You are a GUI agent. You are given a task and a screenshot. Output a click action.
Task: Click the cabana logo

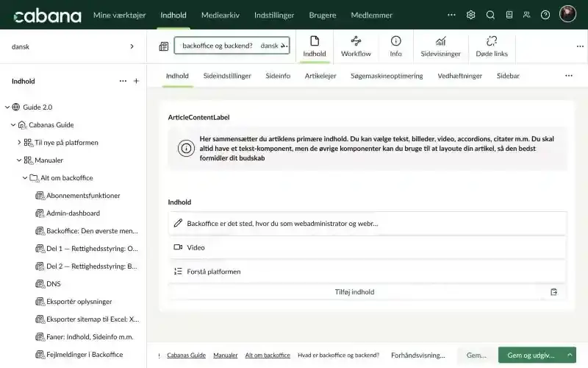(x=47, y=15)
